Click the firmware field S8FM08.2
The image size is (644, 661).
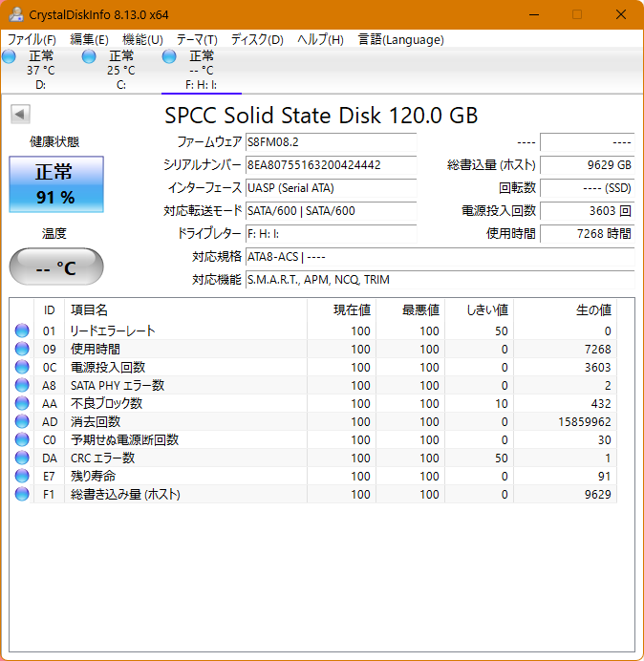coord(331,142)
